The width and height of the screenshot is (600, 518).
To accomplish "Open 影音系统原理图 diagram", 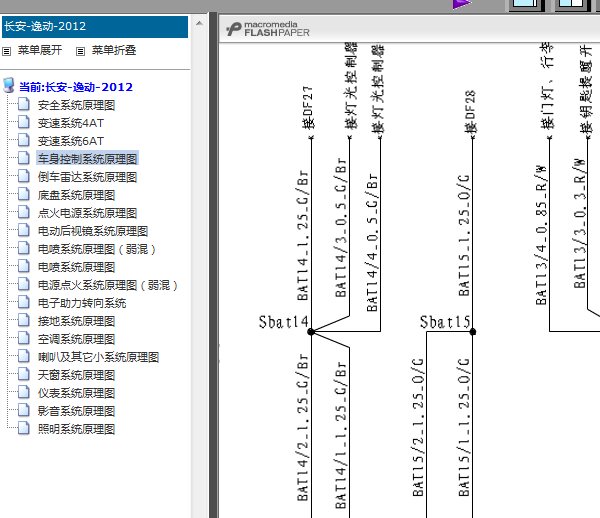I will click(x=76, y=411).
